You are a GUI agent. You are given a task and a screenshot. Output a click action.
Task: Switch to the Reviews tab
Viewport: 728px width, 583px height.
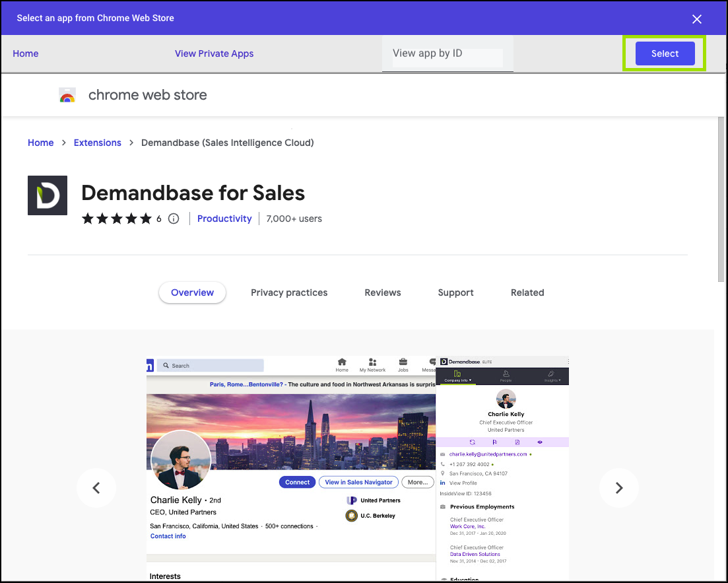[383, 292]
